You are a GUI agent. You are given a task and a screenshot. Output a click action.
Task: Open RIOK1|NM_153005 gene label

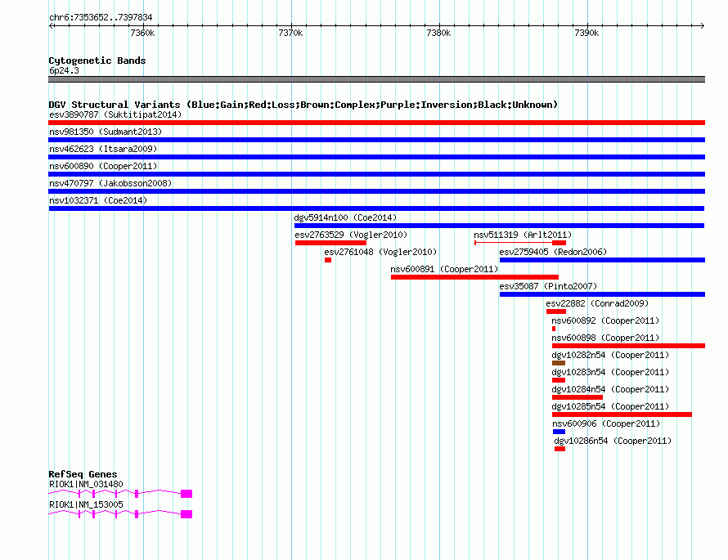tap(86, 504)
